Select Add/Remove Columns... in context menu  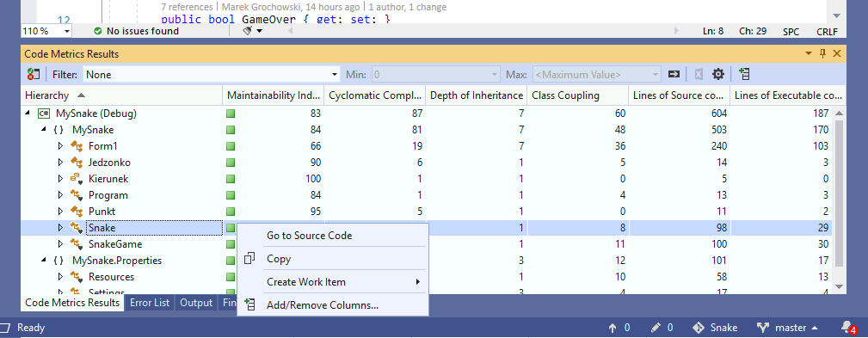pos(333,304)
